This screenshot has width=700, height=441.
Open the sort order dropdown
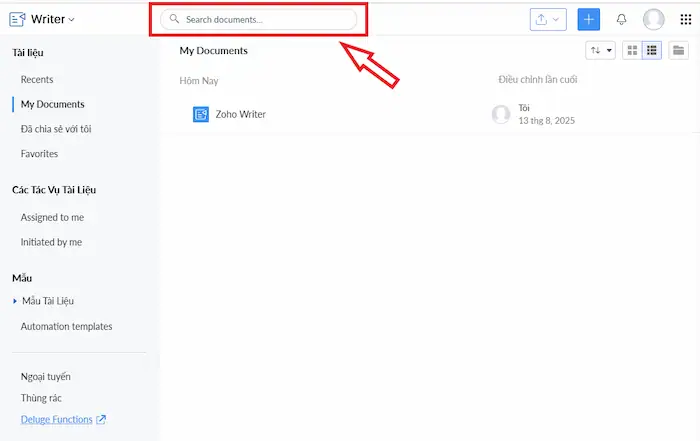point(600,51)
